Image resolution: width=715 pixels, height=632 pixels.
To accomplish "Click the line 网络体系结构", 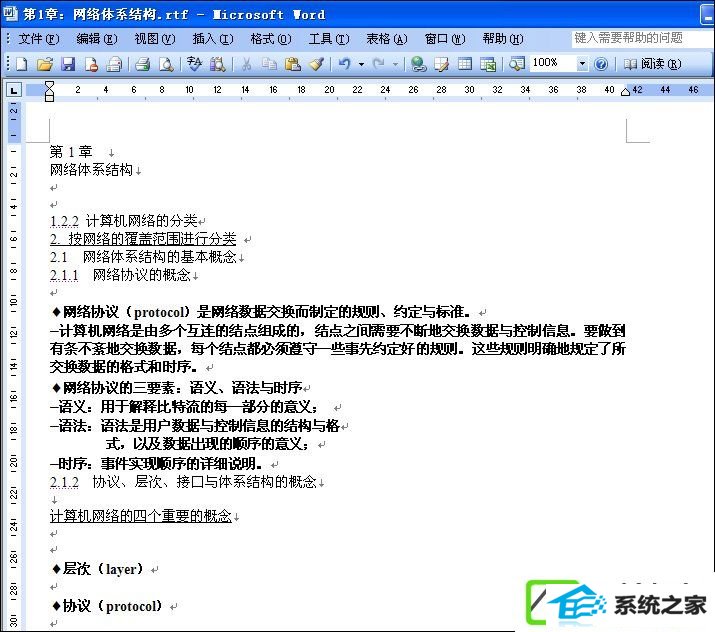I will 91,170.
